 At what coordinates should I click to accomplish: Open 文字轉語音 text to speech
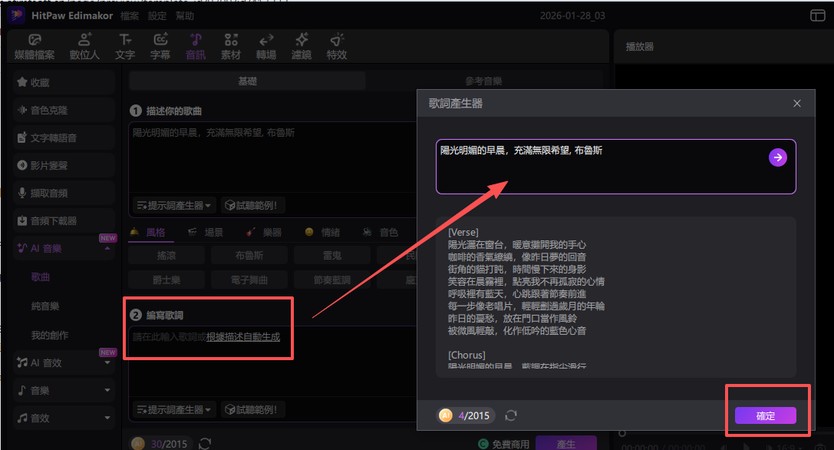pos(64,138)
